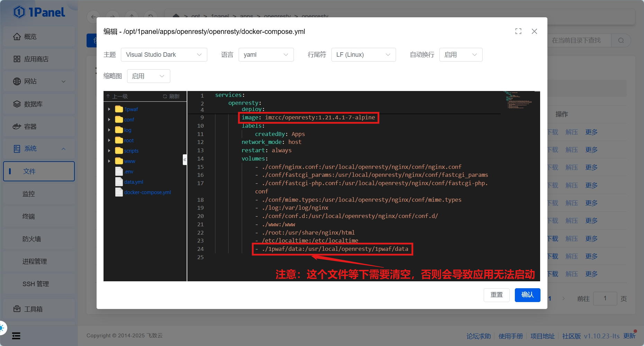The image size is (644, 346).
Task: Select the docker-compose.yml file
Action: point(147,192)
